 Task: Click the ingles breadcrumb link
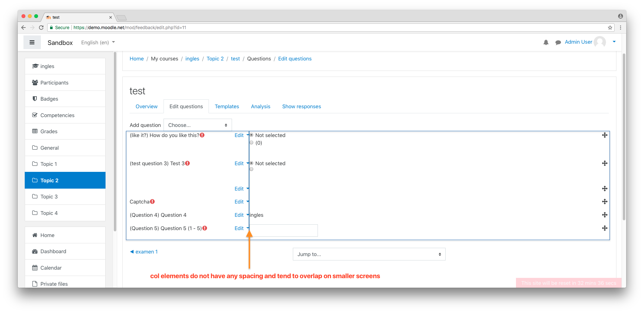click(192, 59)
